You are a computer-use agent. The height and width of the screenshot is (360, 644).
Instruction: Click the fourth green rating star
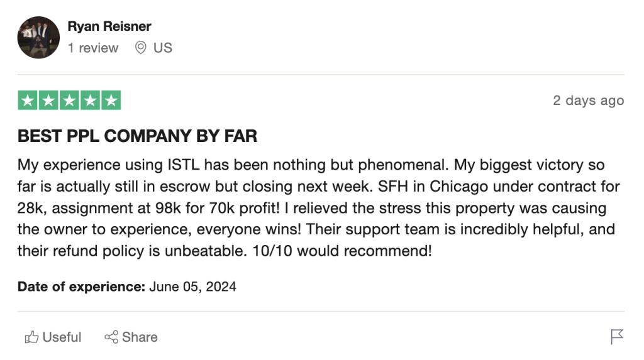click(90, 101)
